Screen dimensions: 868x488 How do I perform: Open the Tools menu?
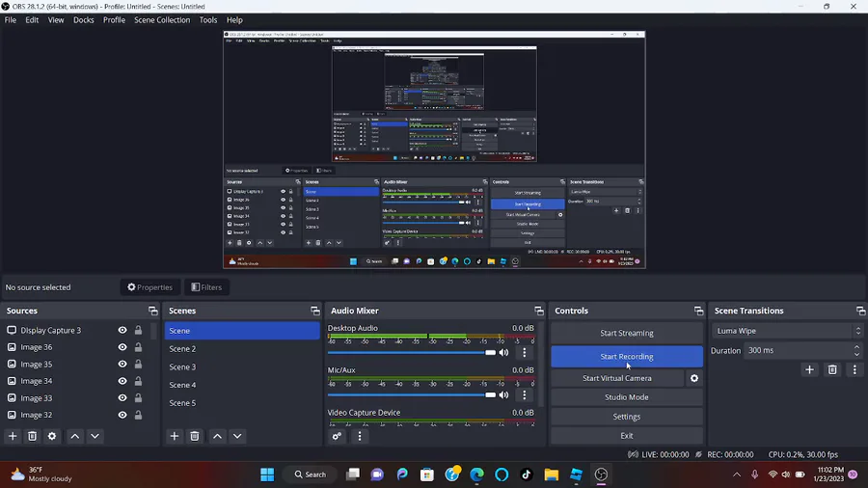coord(208,20)
